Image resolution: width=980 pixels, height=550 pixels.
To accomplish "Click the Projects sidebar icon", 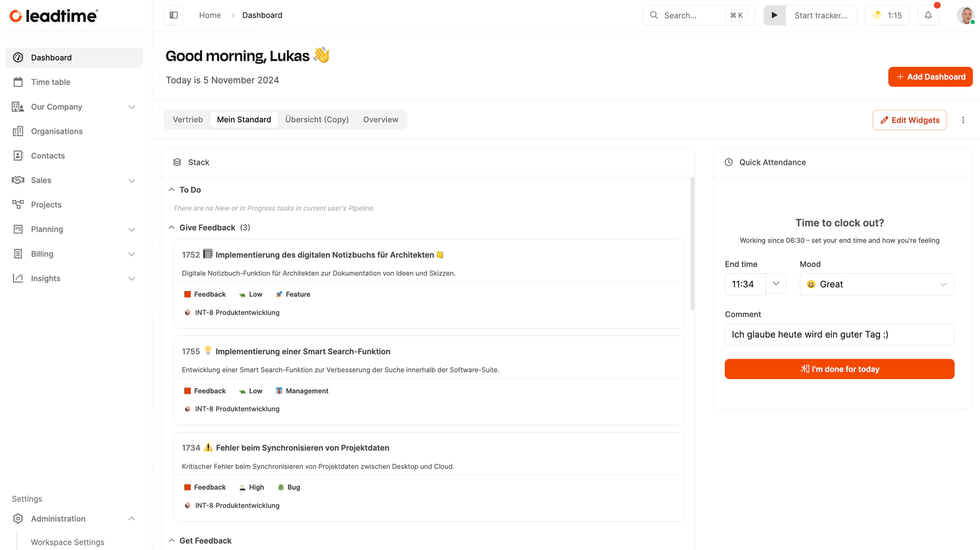I will (x=18, y=205).
